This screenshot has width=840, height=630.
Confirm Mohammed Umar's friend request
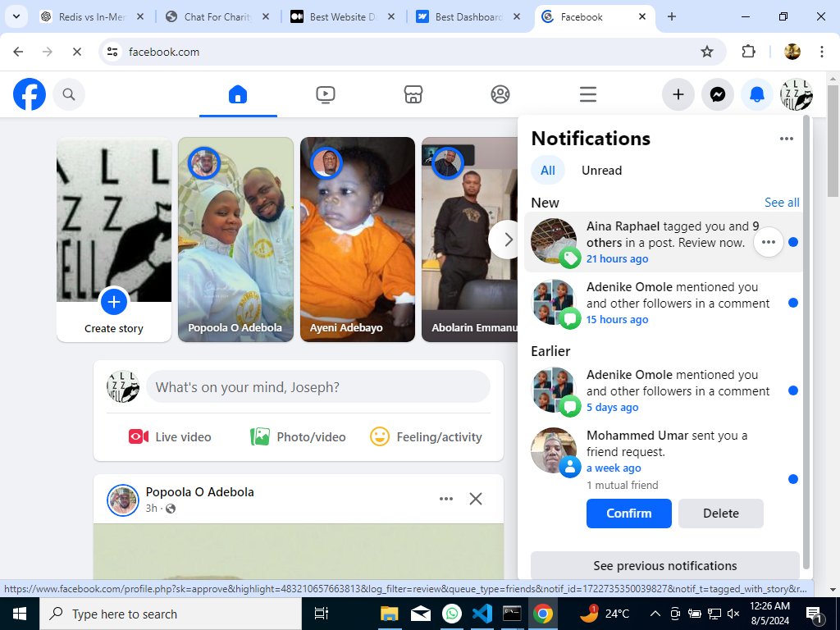coord(628,514)
